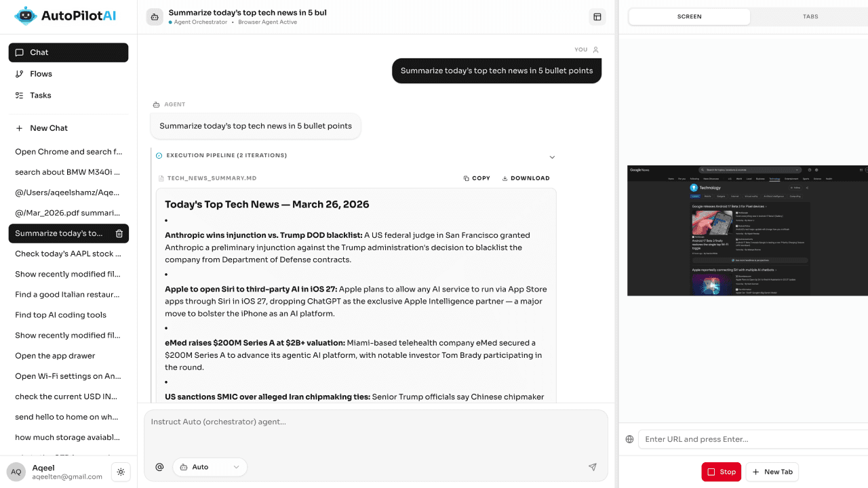Switch to the SCREEN tab

pyautogui.click(x=690, y=16)
